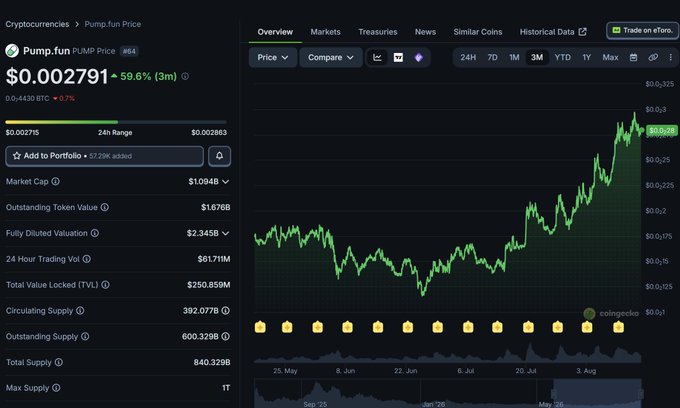This screenshot has width=680, height=408.
Task: Click news marker above 8. Jun
Action: 347,327
